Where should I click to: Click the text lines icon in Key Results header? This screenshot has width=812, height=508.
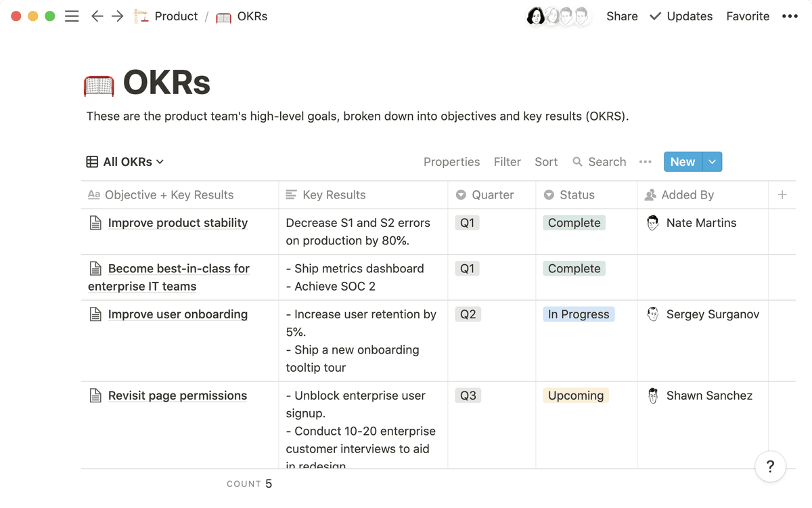pyautogui.click(x=292, y=195)
